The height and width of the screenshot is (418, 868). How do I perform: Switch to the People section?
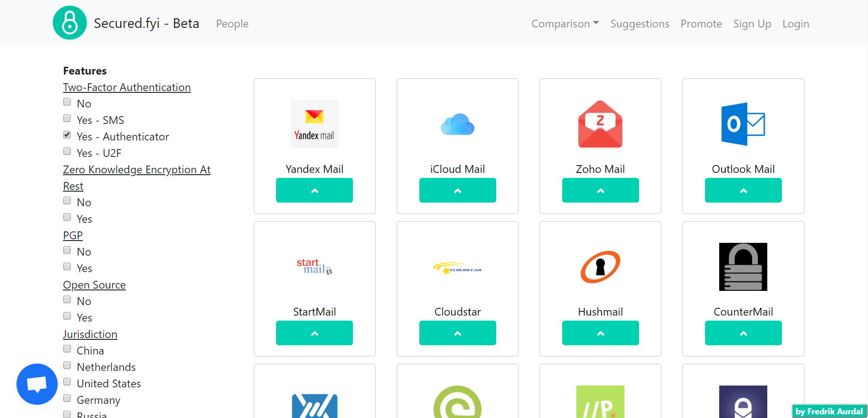[x=232, y=23]
